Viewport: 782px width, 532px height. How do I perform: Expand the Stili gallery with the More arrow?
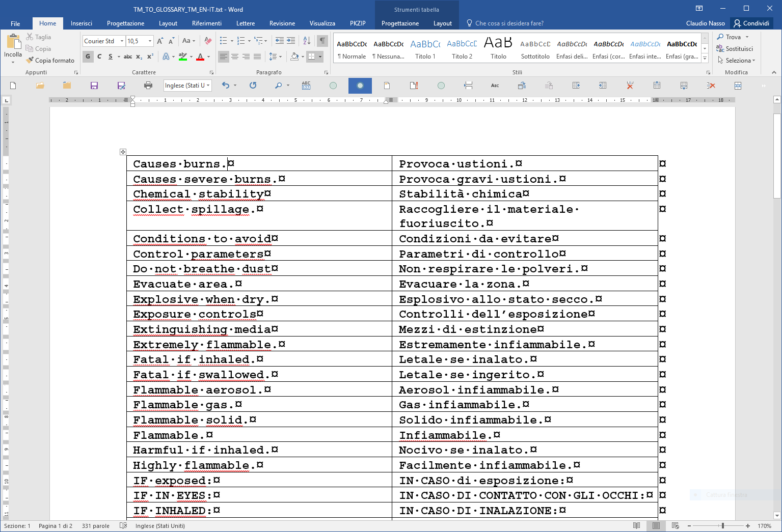click(705, 58)
